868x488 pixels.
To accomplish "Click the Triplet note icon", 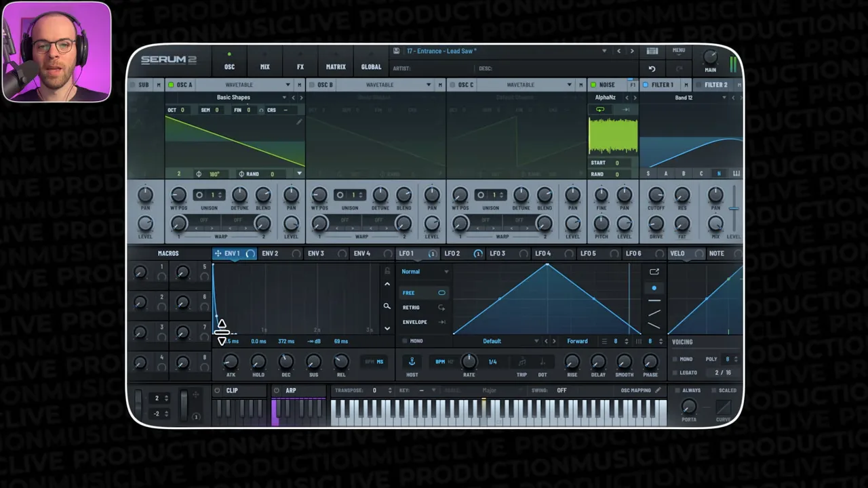I will [x=521, y=362].
